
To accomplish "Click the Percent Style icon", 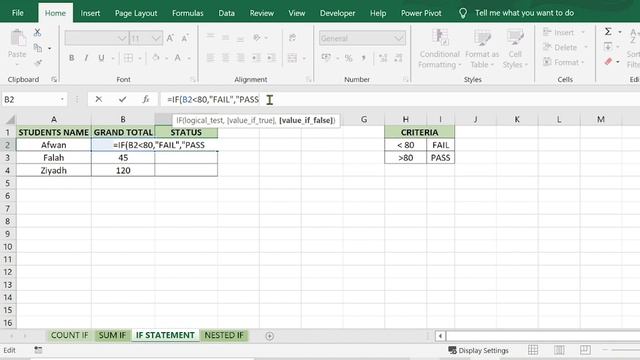I will pos(348,58).
